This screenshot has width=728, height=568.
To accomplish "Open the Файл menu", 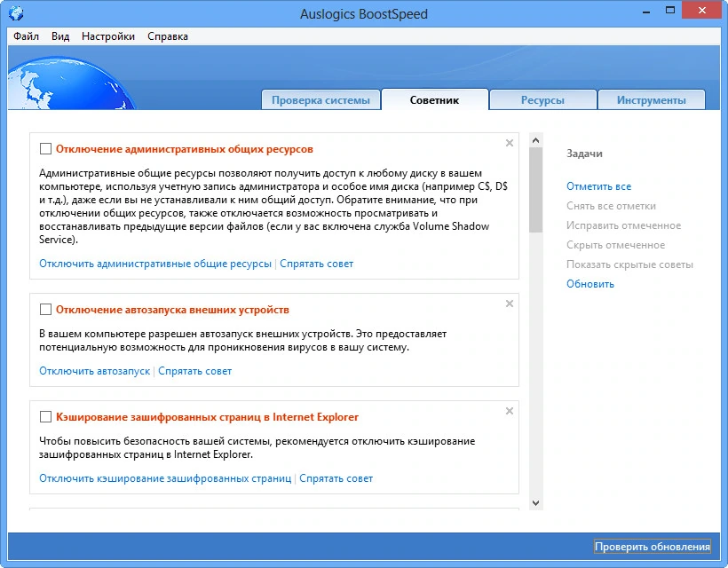I will (x=26, y=36).
